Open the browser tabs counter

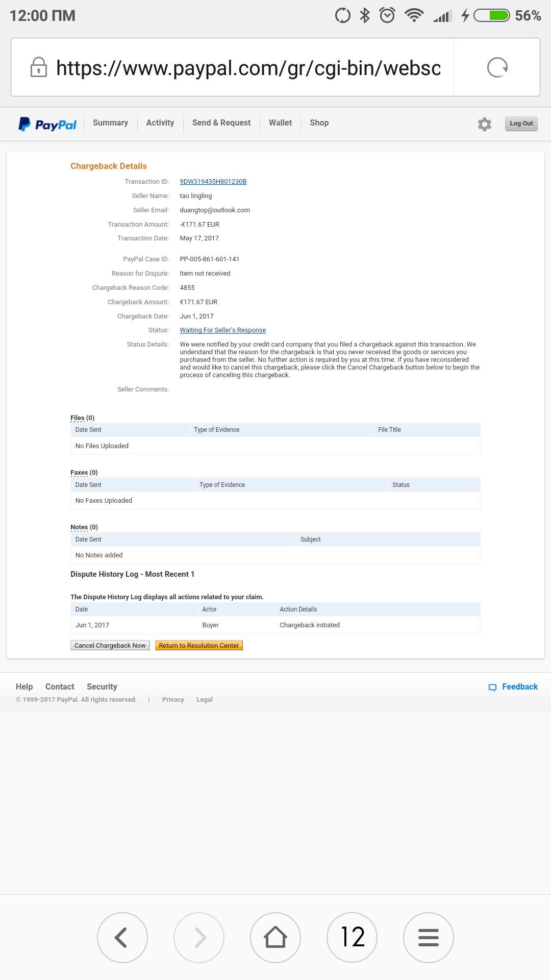point(352,937)
